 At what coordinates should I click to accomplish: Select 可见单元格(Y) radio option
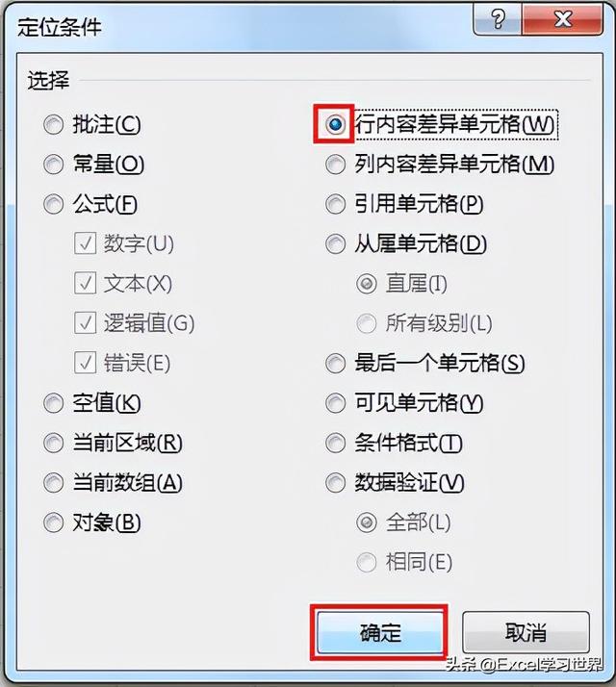pyautogui.click(x=335, y=403)
